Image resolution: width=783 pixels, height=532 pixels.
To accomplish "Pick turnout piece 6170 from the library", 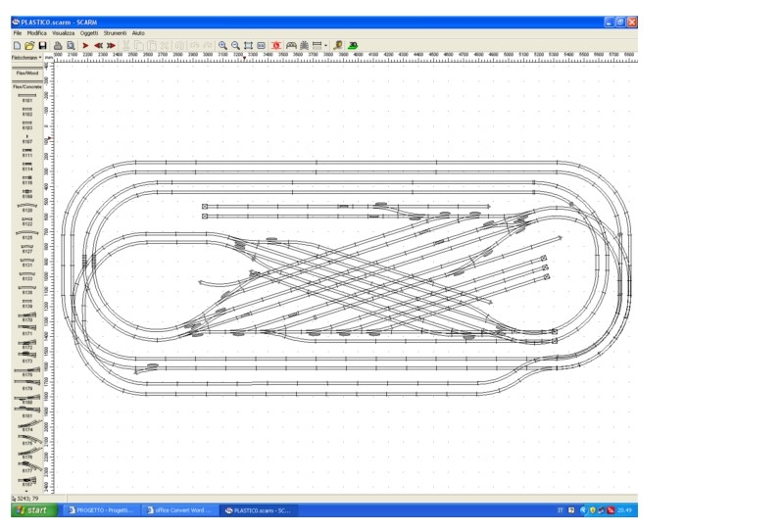I will [26, 316].
